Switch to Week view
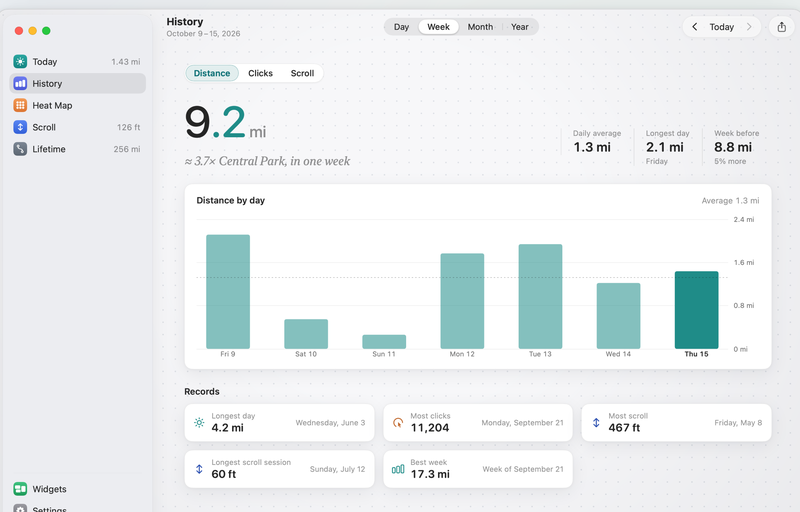Screen dimensions: 800x512 tap(438, 27)
